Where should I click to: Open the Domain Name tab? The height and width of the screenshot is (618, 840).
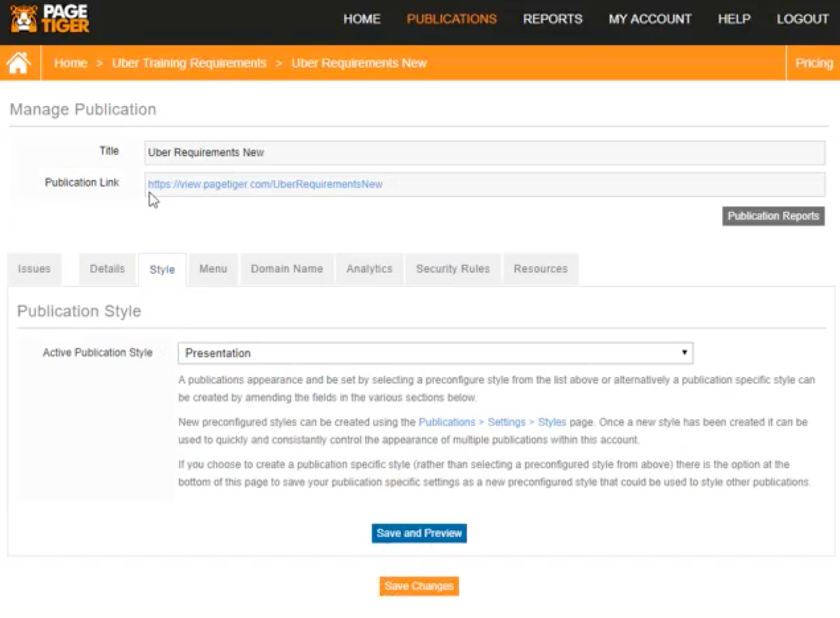(x=287, y=269)
